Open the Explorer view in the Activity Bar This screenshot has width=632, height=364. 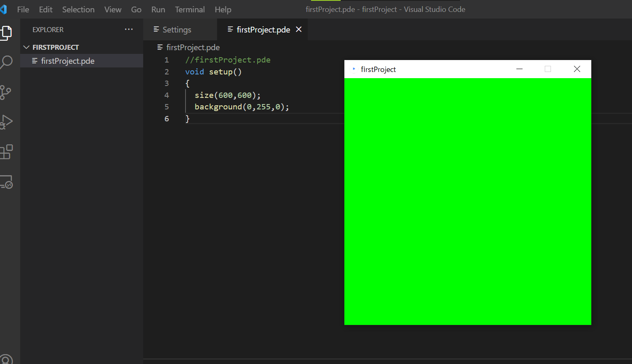point(6,32)
